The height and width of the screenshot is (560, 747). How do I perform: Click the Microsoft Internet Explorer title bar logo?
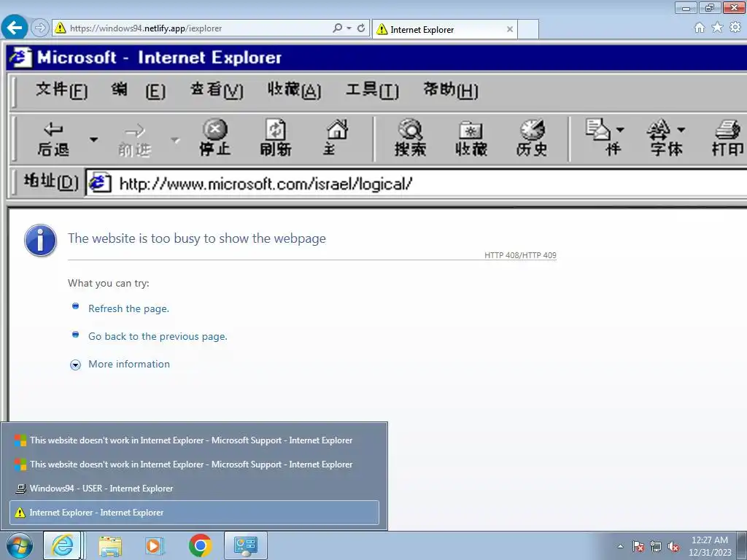(21, 58)
